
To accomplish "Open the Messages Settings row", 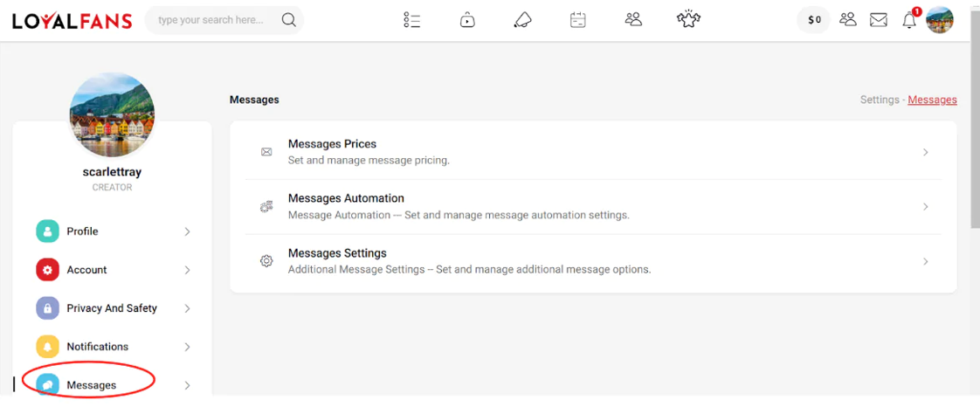I will [x=594, y=261].
